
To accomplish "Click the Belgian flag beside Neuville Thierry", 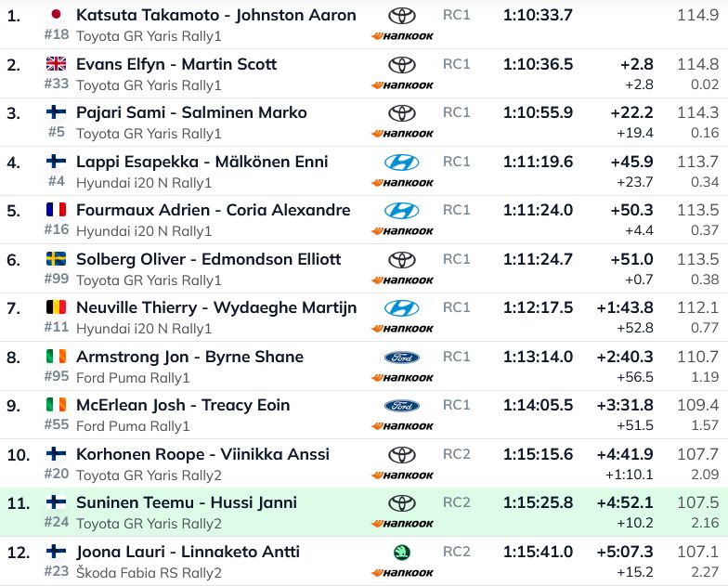I will 56,307.
